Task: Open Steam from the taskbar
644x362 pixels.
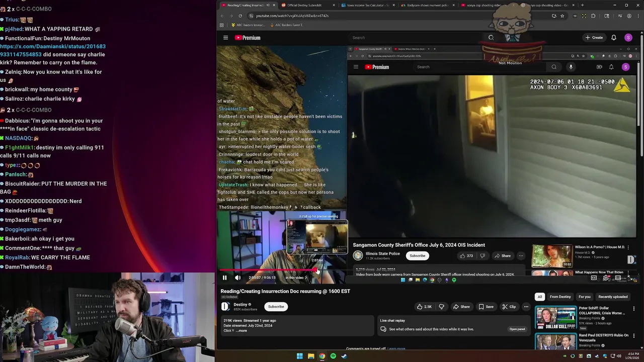Action: point(344,356)
